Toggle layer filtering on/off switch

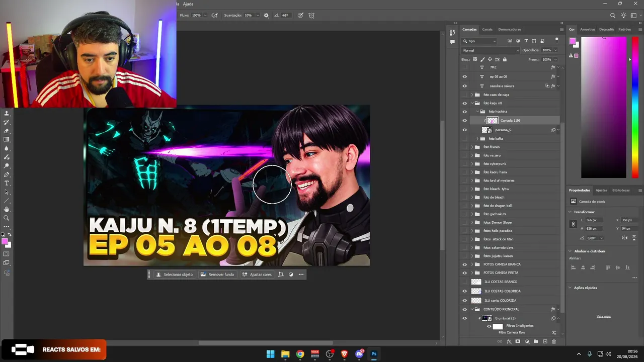556,40
